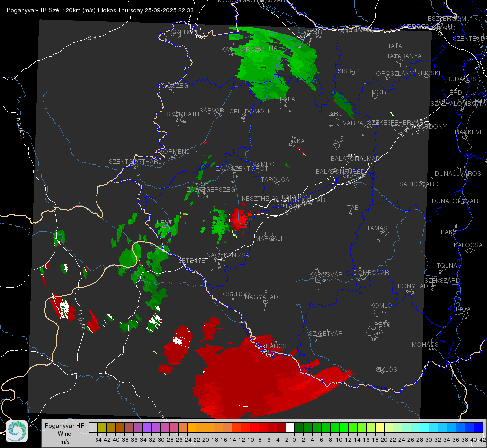The height and width of the screenshot is (448, 487).
Task: Click the TOLNA town label
Action: click(447, 266)
